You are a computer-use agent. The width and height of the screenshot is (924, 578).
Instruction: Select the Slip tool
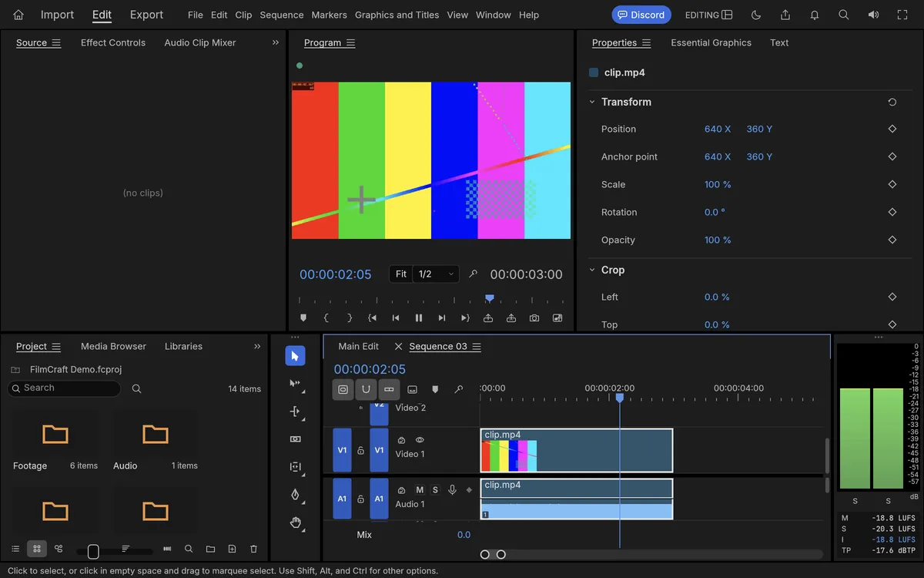[x=295, y=466]
